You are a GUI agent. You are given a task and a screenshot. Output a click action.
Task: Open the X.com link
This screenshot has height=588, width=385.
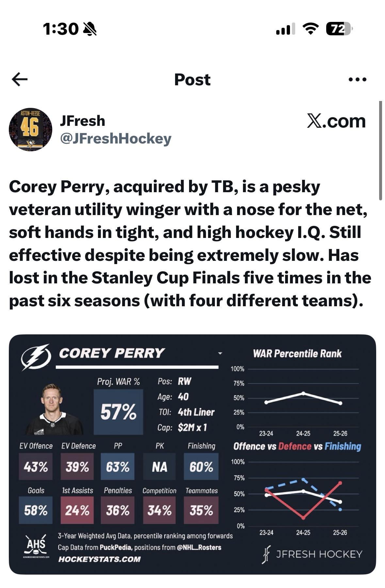336,121
